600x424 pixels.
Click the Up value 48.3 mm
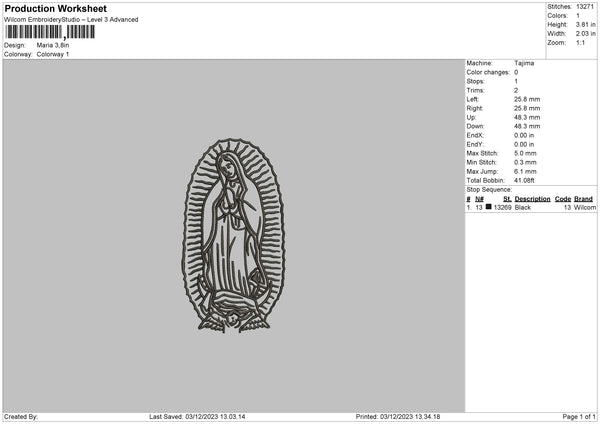click(527, 117)
